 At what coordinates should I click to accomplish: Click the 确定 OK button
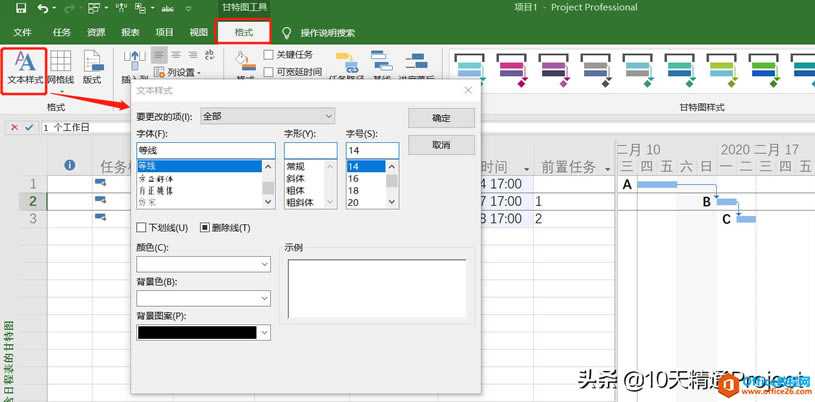coord(441,118)
